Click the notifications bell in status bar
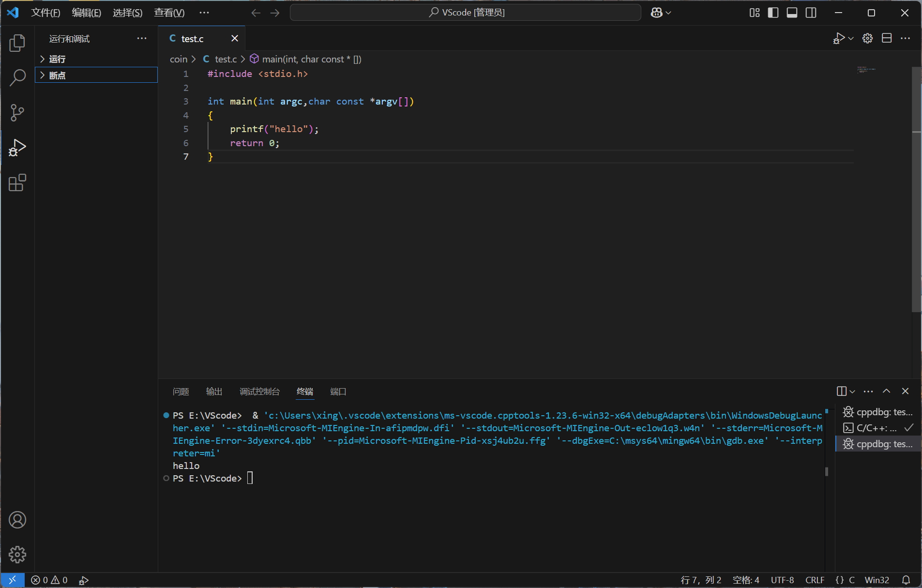This screenshot has height=588, width=922. [x=906, y=580]
